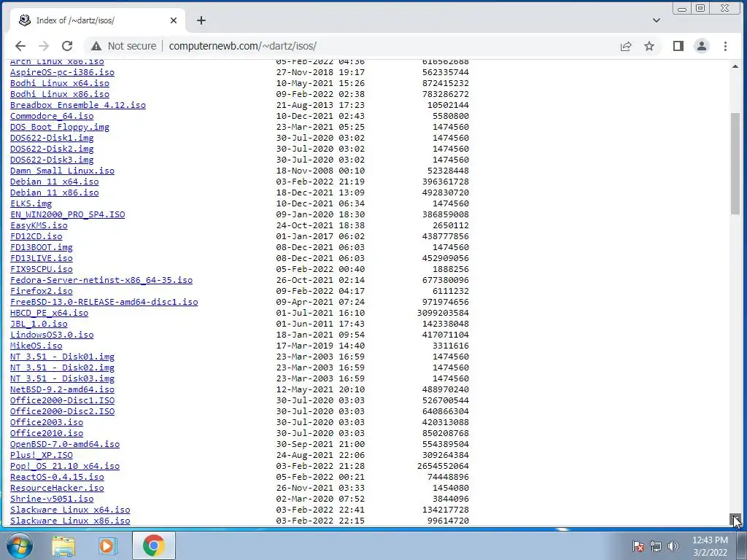
Task: Click the scrollbar up arrow
Action: coord(735,66)
